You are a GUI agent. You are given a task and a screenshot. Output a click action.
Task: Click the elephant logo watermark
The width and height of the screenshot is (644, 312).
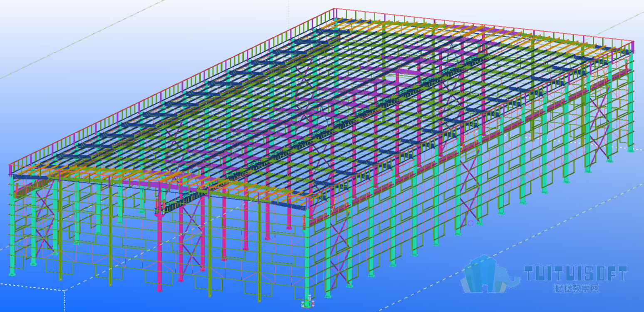pyautogui.click(x=490, y=274)
